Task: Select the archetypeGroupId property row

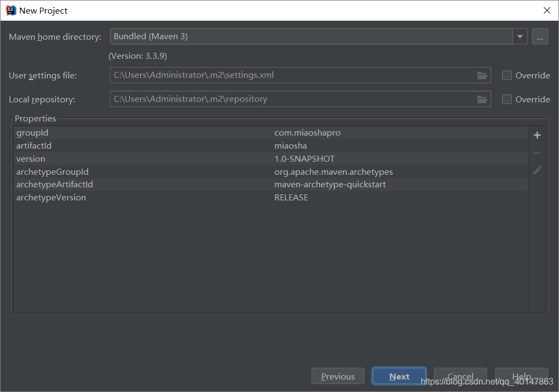Action: coord(271,171)
